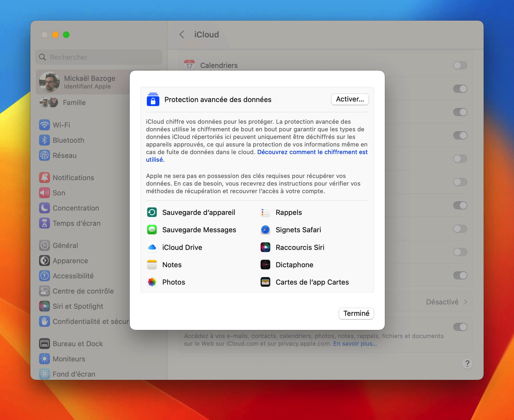This screenshot has height=420, width=514.
Task: Click the Apparence icon in sidebar
Action: 45,260
